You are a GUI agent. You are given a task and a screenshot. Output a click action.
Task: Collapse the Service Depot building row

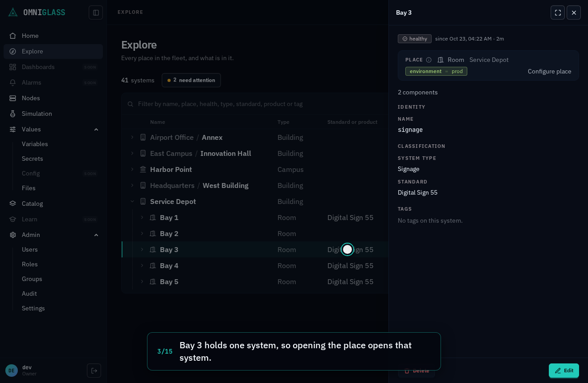click(x=132, y=201)
